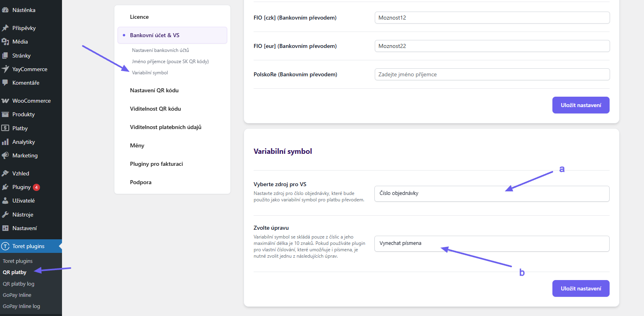The image size is (644, 316).
Task: Click the Toret plugins circle icon
Action: 5,246
